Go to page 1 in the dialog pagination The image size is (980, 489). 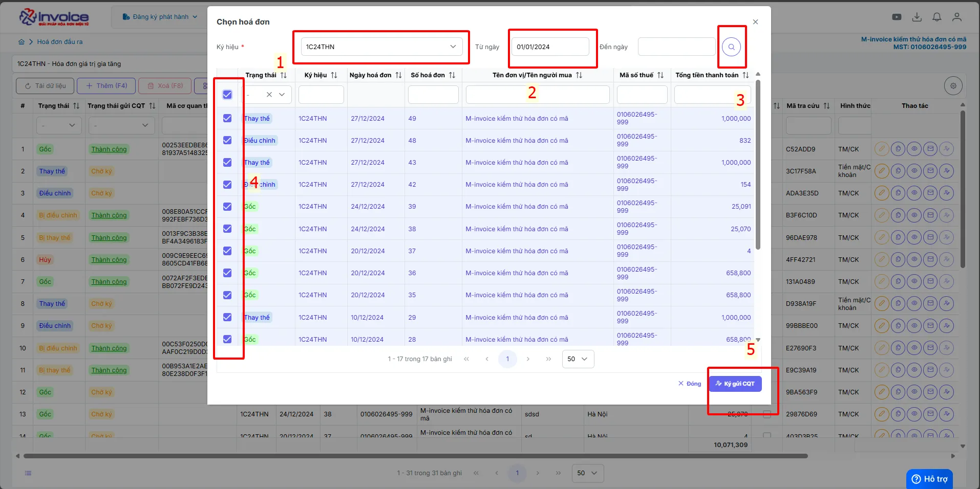(x=507, y=359)
